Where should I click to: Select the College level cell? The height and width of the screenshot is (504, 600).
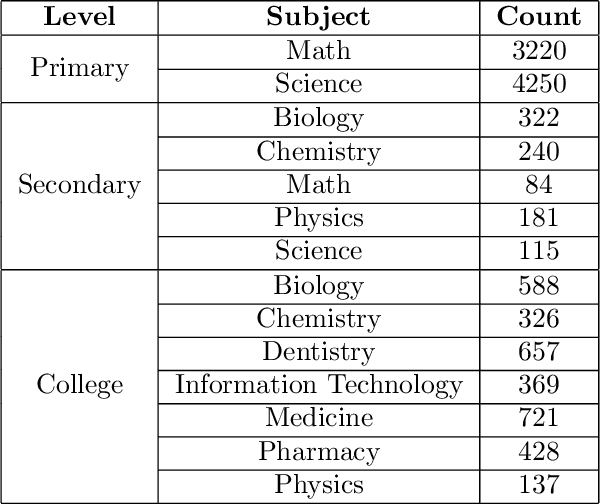coord(80,385)
